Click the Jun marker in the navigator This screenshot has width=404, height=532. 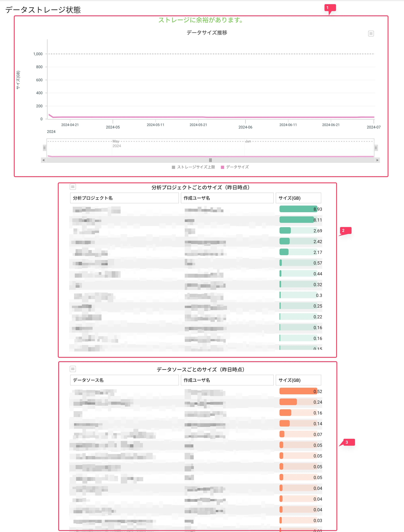click(248, 141)
